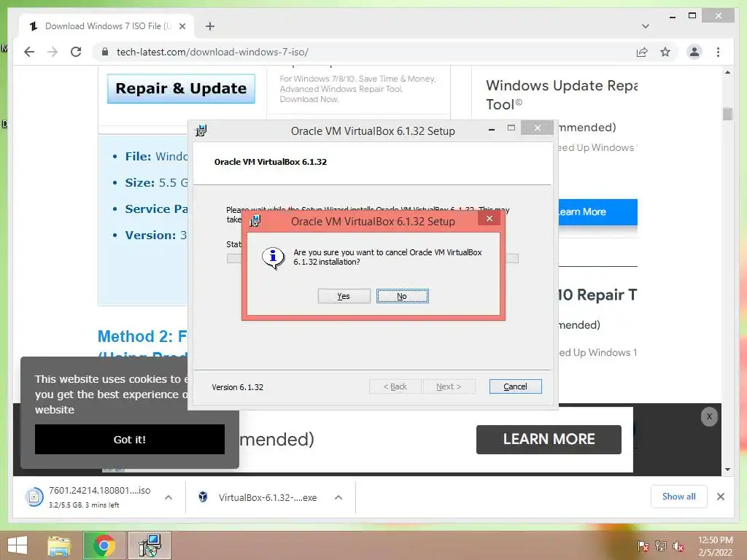
Task: Select the Download Windows 7 ISO File tab
Action: click(x=107, y=26)
